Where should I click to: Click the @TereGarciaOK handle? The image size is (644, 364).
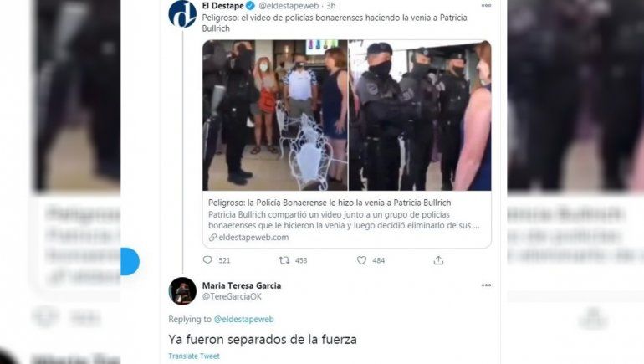[232, 296]
